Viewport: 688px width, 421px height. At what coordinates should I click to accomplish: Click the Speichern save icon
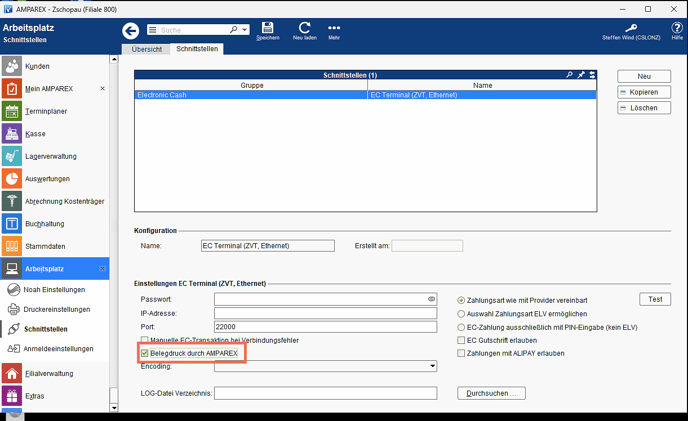pyautogui.click(x=267, y=30)
